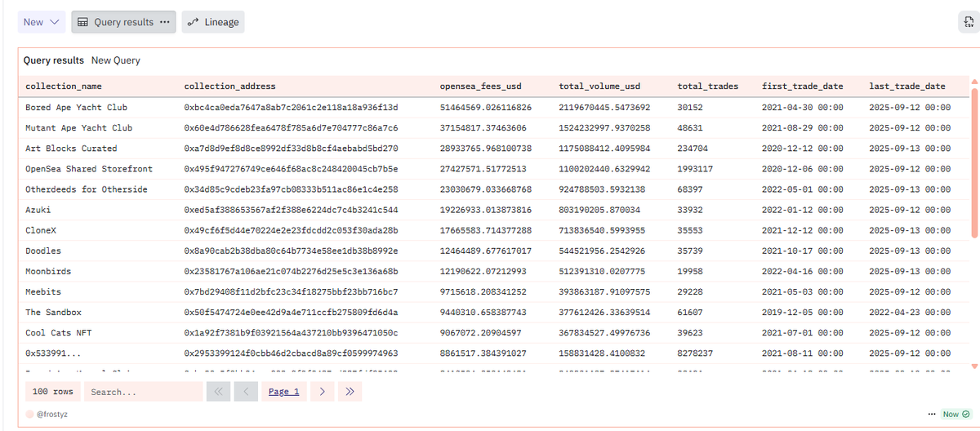
Task: Go to first page double-arrow
Action: pos(218,392)
